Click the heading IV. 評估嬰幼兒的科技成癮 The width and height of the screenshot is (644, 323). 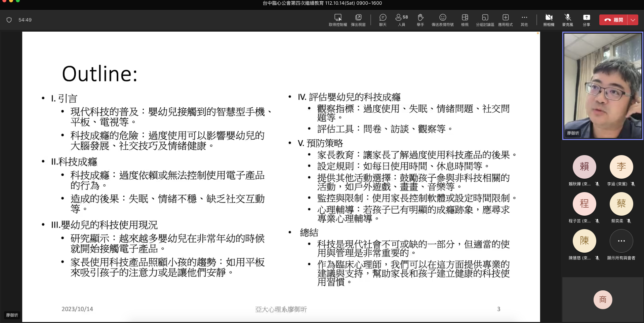[x=349, y=97]
